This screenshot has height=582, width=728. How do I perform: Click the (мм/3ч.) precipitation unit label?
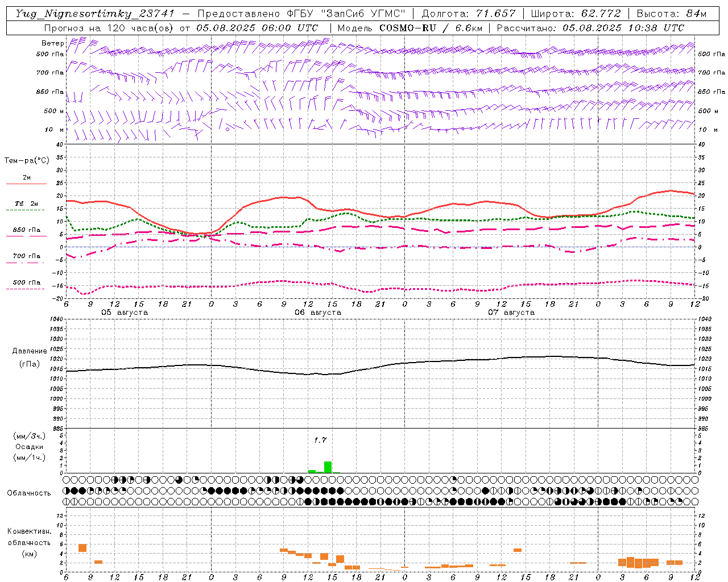click(x=30, y=436)
